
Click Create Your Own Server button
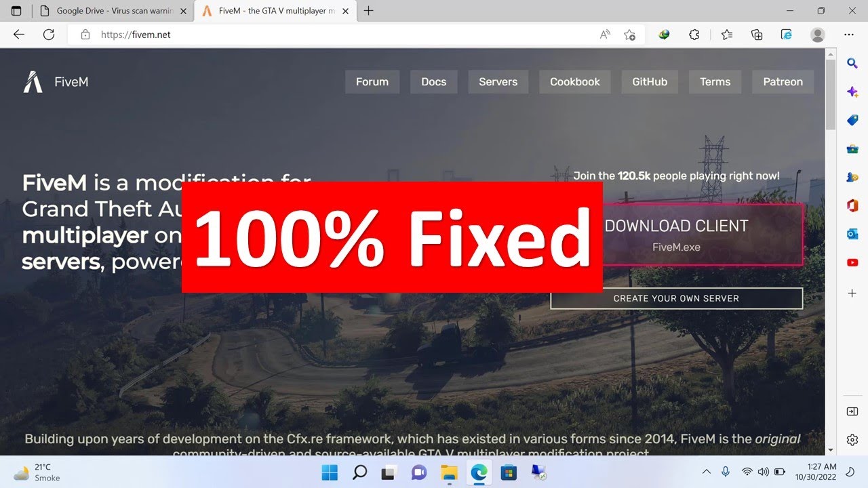pos(676,298)
